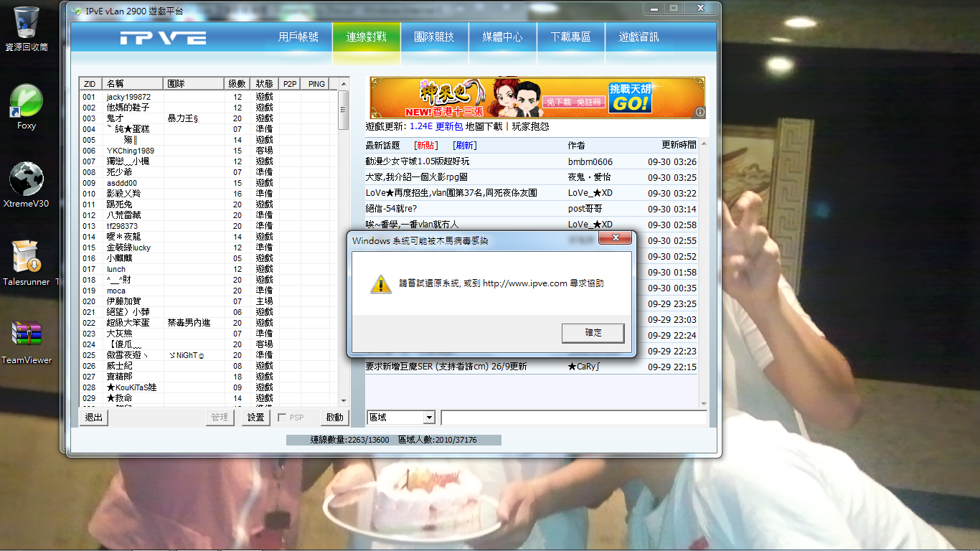
Task: Select the TeamViewer desktop icon
Action: (27, 341)
